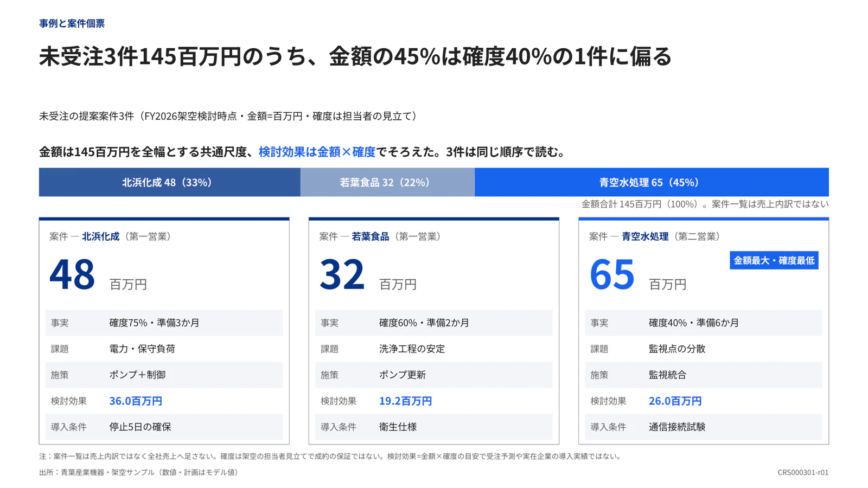This screenshot has height=488, width=868.
Task: Click the 若葉食品 32（22%） bar segment
Action: (x=387, y=182)
